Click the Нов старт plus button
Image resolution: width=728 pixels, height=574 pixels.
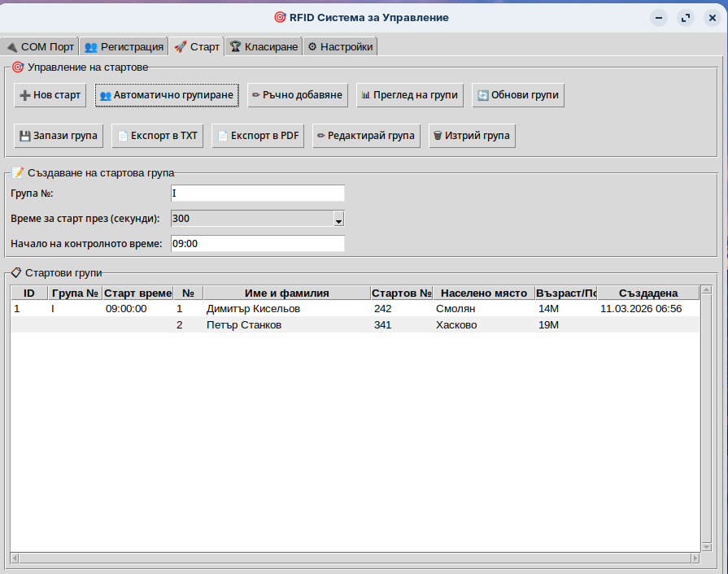[x=50, y=95]
